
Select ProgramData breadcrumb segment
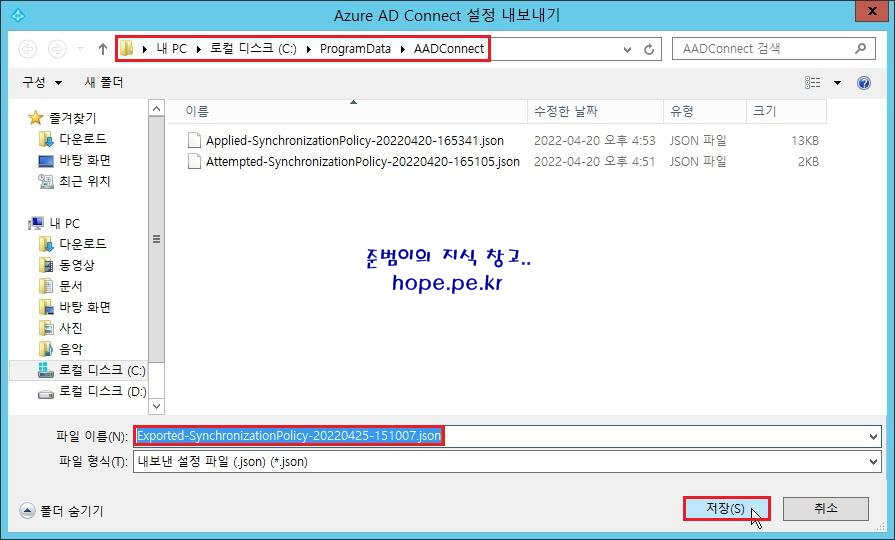(355, 49)
